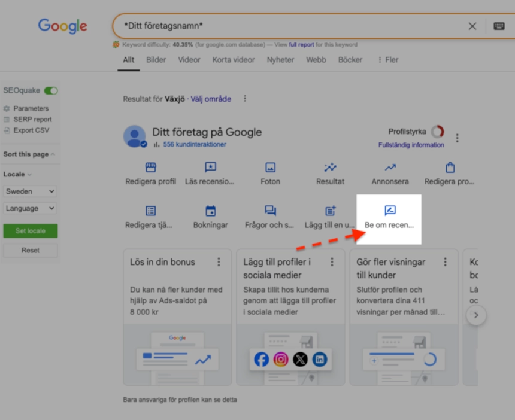Viewport: 515px width, 420px height.
Task: Click the Profilstyrka progress ring
Action: (x=438, y=132)
